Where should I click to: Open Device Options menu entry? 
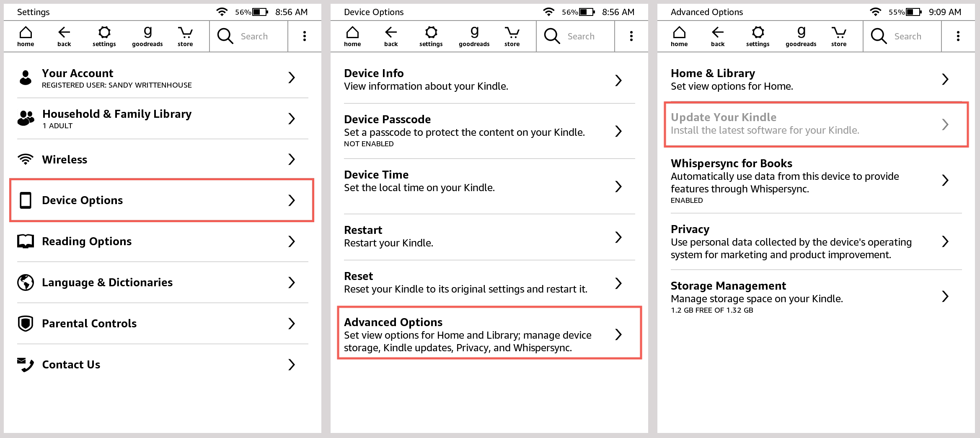162,200
